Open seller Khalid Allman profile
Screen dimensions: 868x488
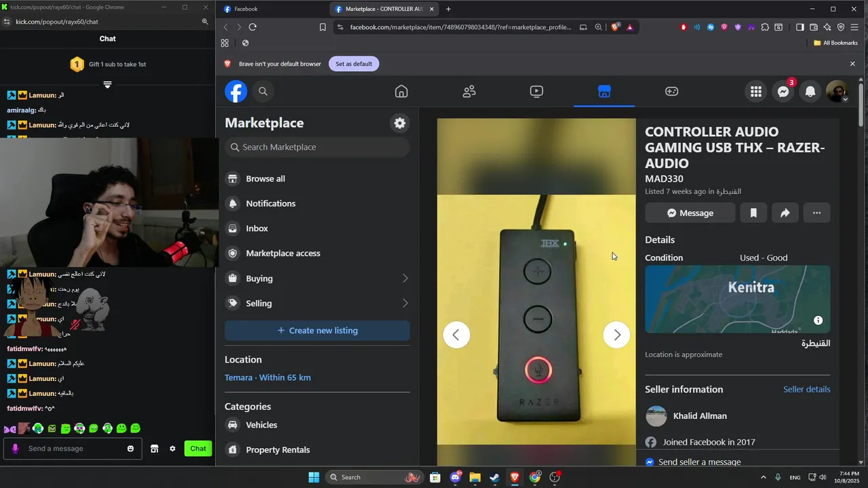700,416
